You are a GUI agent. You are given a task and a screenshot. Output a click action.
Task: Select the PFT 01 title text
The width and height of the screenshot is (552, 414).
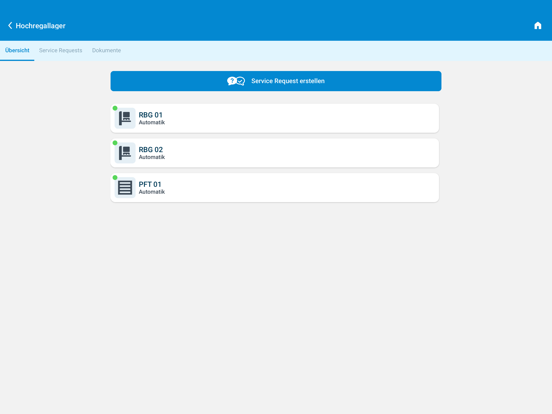tap(150, 184)
